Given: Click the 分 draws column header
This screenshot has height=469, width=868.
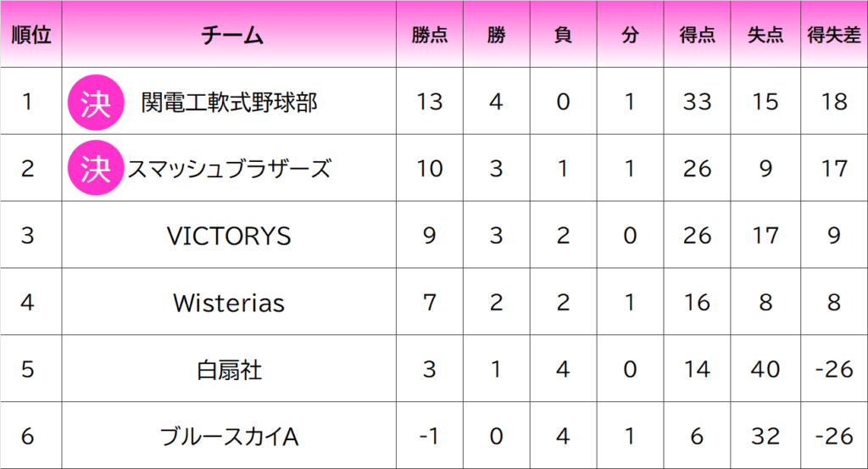Looking at the screenshot, I should (629, 35).
